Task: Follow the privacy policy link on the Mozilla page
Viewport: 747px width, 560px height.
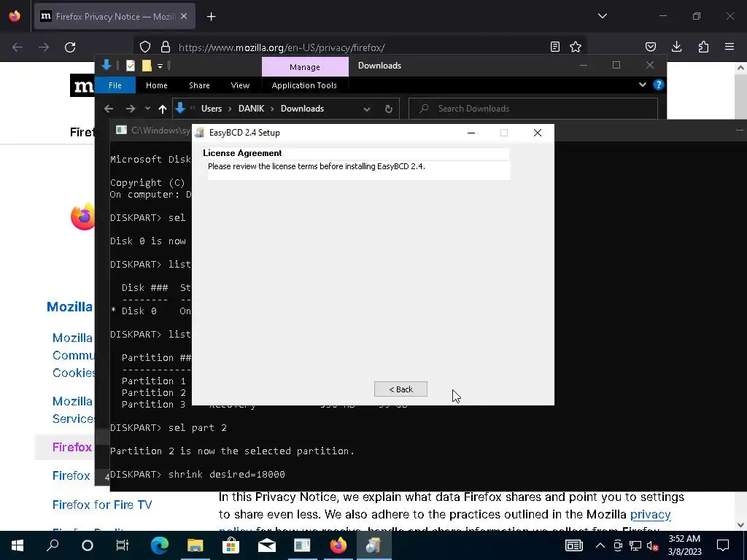Action: (x=650, y=514)
